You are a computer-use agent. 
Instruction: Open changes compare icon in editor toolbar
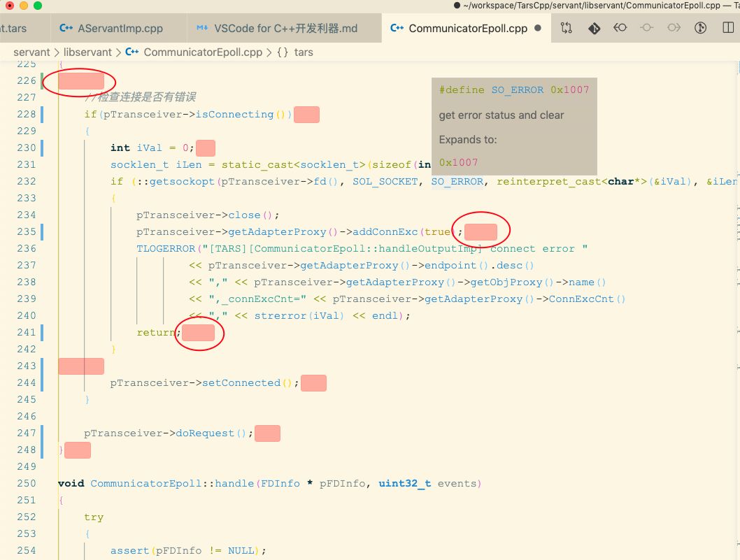point(567,28)
